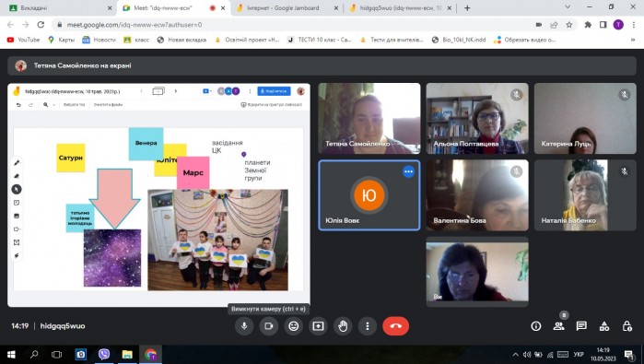Screen dimensions: 644x364
Task: Toggle Chrome side panel icon
Action: pos(603,25)
